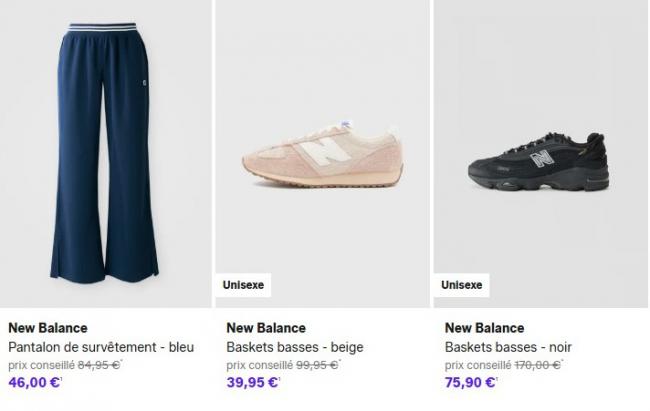Click the crossed-out 99,95 € price
650x411 pixels.
316,365
